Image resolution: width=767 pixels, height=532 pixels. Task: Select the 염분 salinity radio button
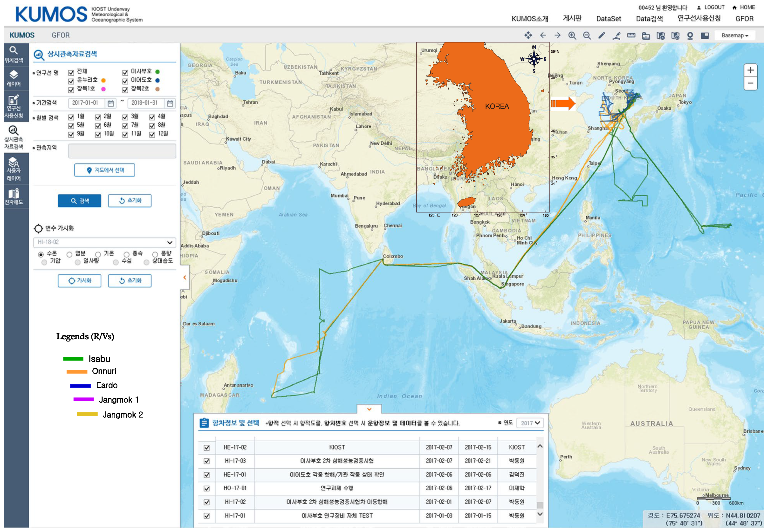(x=69, y=255)
